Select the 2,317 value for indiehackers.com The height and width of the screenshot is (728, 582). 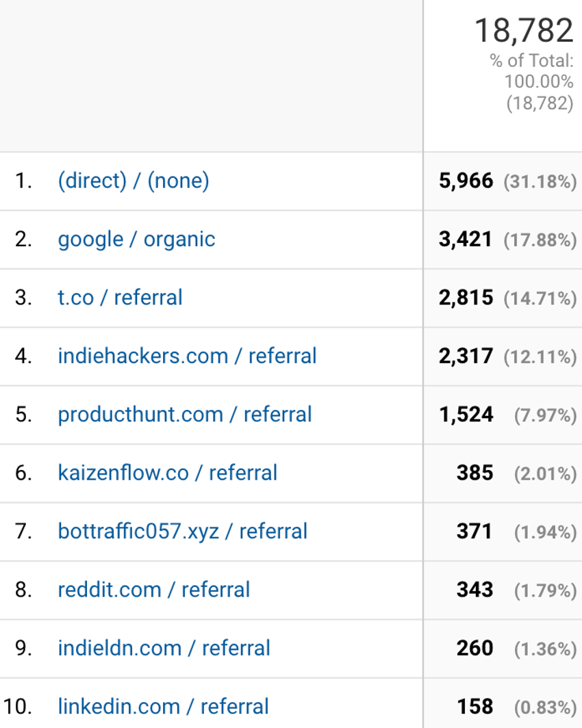tap(466, 356)
